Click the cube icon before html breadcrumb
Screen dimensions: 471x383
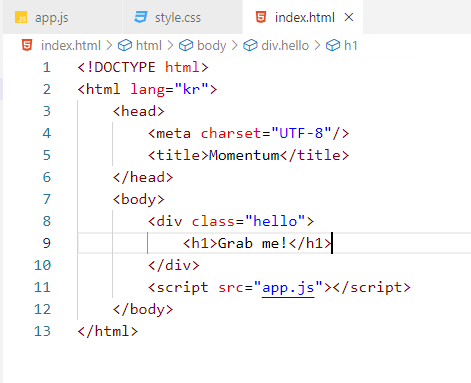125,45
